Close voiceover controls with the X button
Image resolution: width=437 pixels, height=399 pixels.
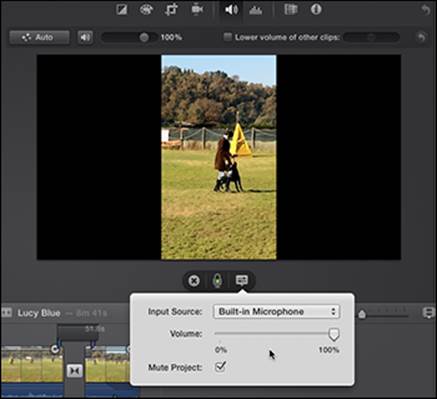(x=194, y=281)
